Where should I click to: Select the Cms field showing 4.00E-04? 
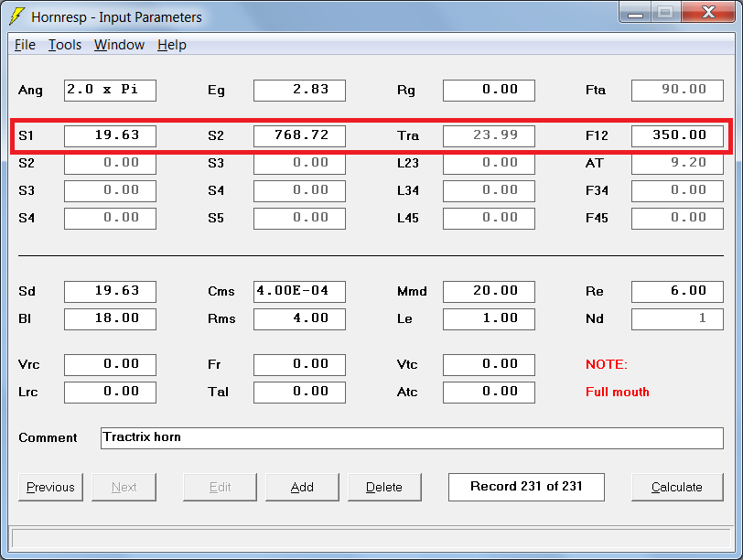(299, 291)
